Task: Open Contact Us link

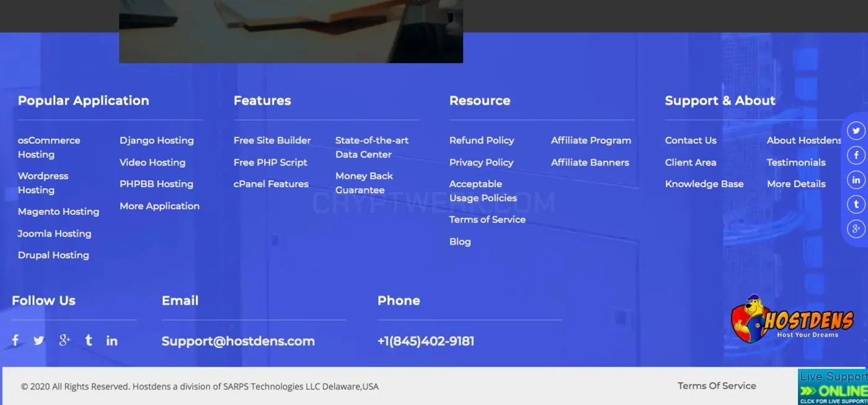Action: (x=691, y=141)
